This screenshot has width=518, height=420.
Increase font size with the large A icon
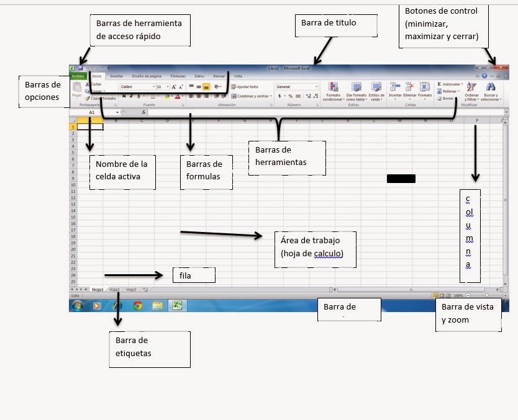174,87
